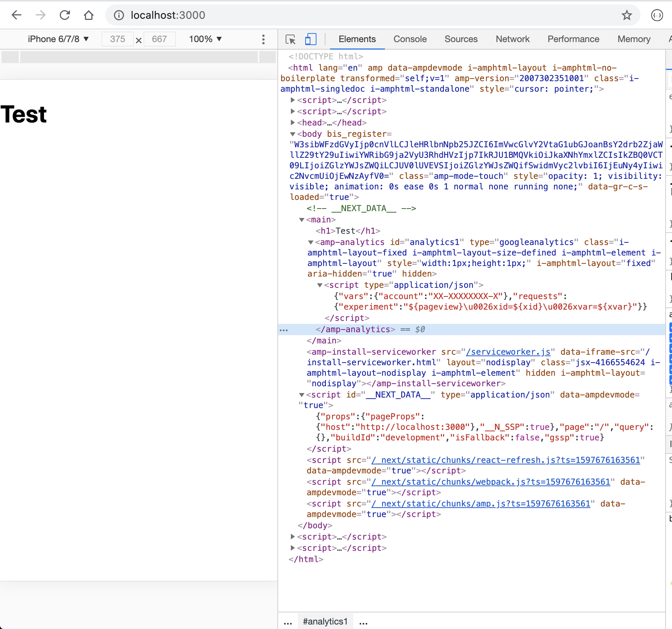Bookmark this page with the star
Screen dimensions: 672x629
pos(627,15)
